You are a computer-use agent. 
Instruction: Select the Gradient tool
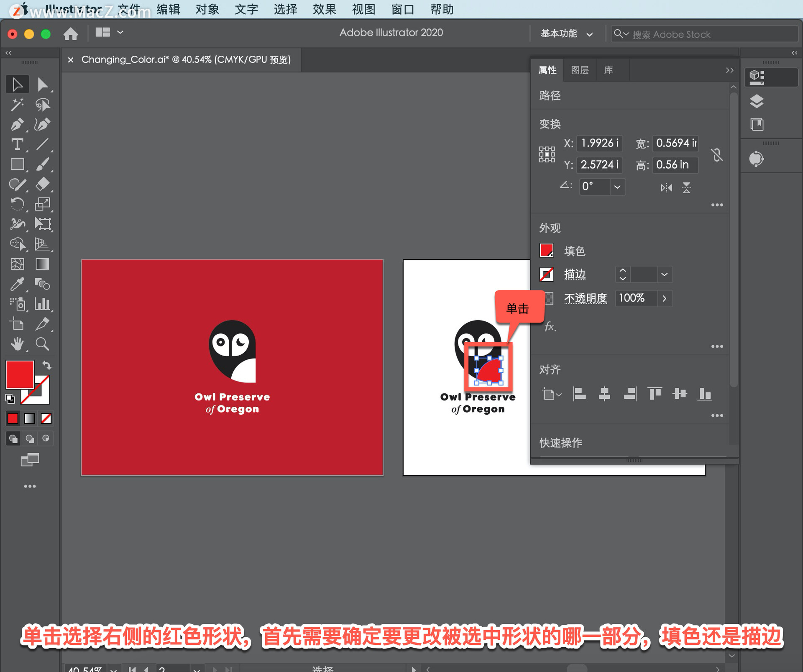coord(42,264)
